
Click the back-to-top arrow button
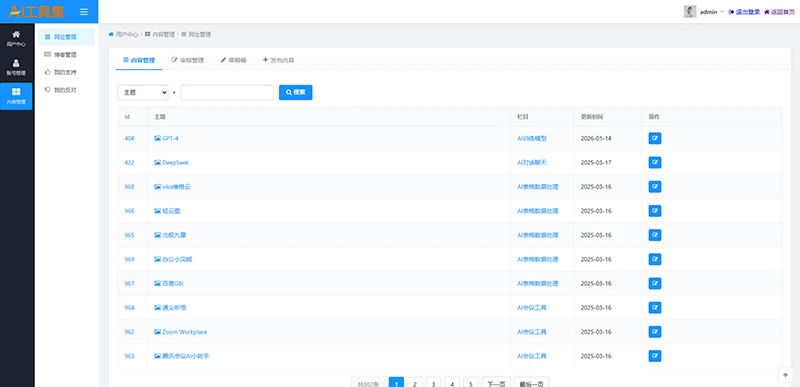[785, 375]
